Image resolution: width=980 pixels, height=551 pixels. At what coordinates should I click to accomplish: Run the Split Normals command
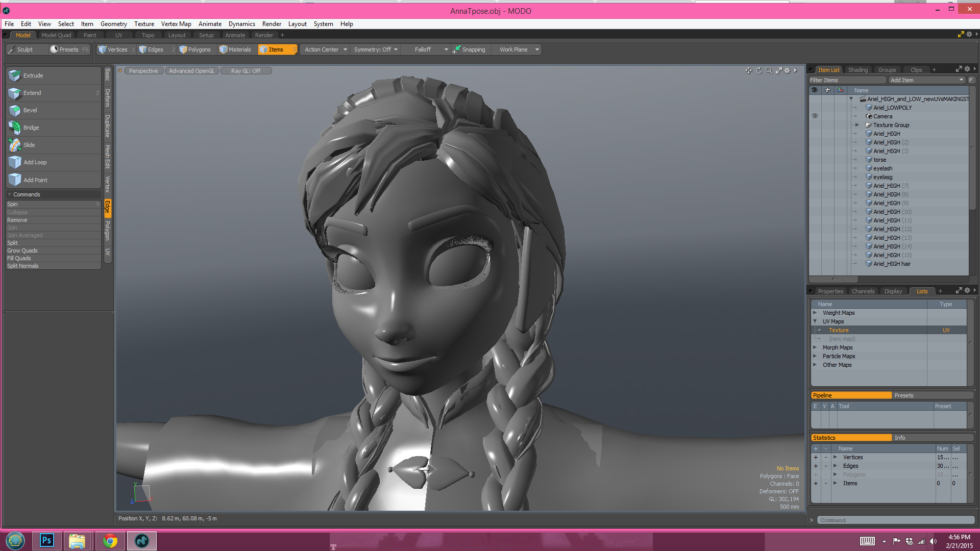pos(53,266)
